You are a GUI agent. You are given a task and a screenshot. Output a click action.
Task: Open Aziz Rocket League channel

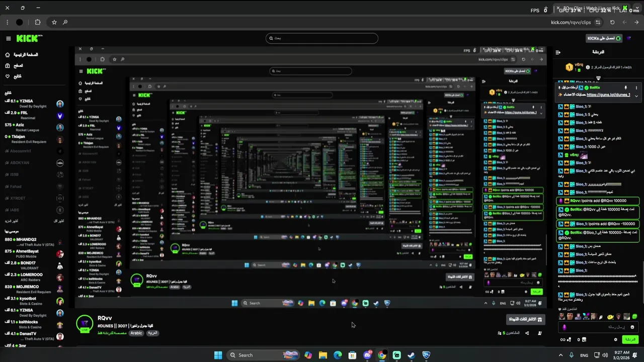[x=33, y=127]
